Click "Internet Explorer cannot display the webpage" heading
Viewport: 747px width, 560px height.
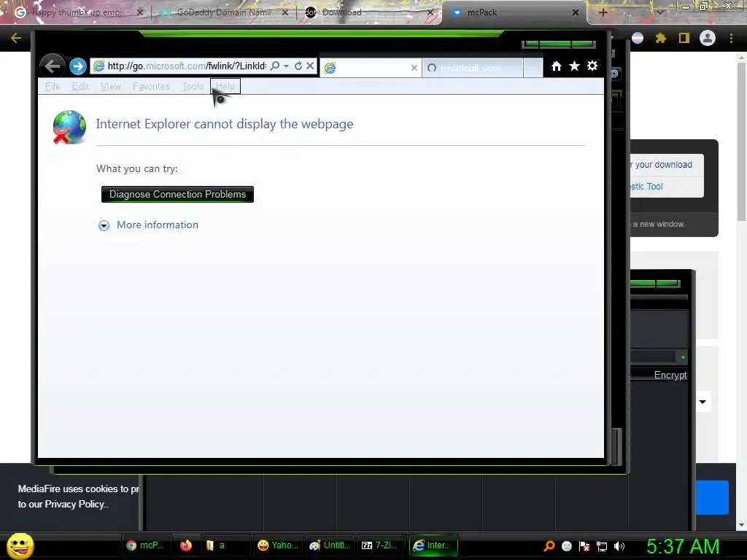(225, 124)
